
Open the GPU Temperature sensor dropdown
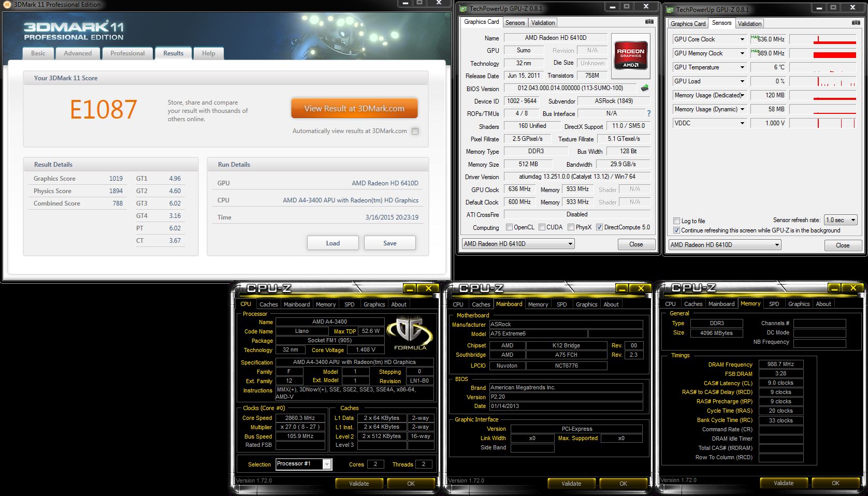point(742,67)
